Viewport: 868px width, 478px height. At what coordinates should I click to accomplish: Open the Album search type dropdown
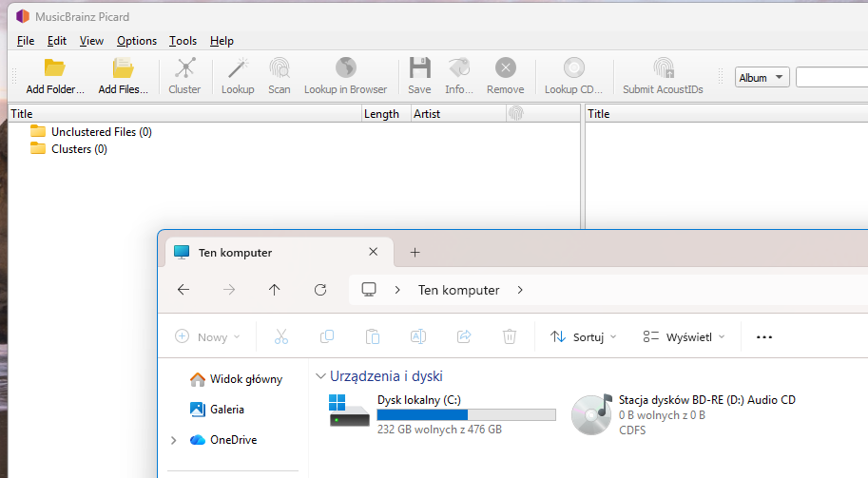click(762, 78)
